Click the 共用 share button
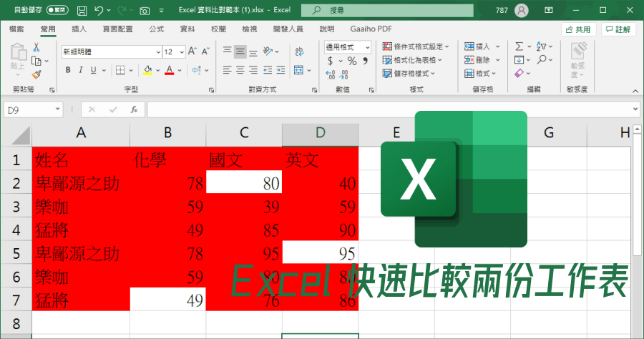 [579, 29]
